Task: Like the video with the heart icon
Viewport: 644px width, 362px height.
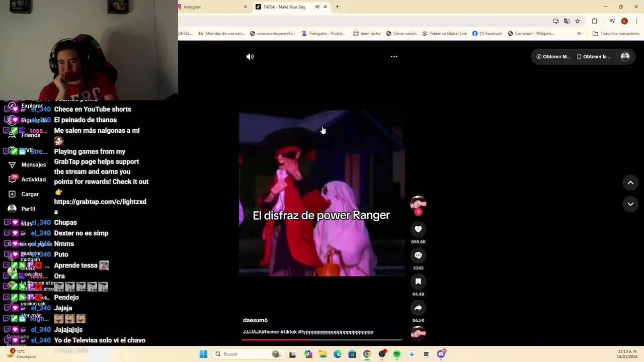Action: pos(418,229)
